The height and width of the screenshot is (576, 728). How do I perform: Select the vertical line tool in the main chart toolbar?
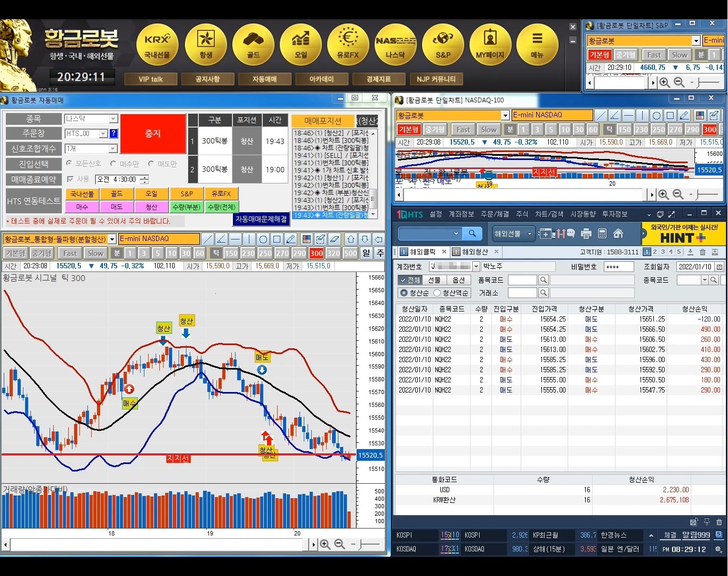tap(249, 239)
